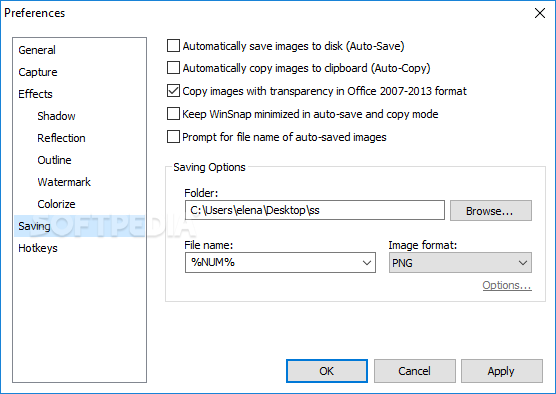Confirm settings with the OK button
556x394 pixels.
point(327,371)
